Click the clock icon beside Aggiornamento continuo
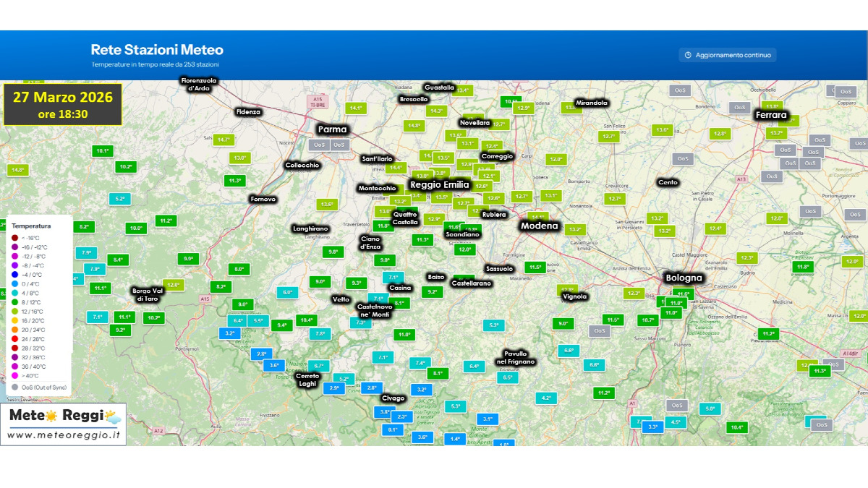The image size is (868, 488). (687, 55)
